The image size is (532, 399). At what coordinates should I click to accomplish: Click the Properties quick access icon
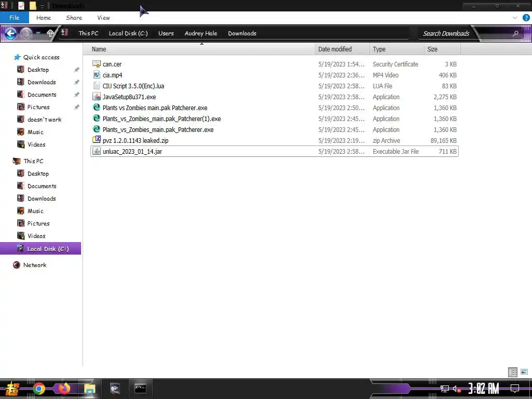pyautogui.click(x=21, y=6)
